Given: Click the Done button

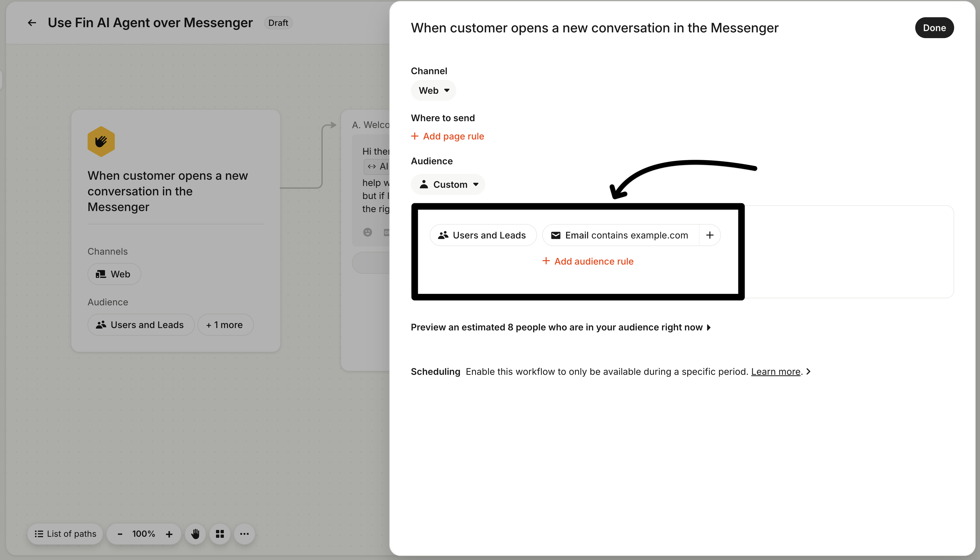Looking at the screenshot, I should (x=934, y=28).
